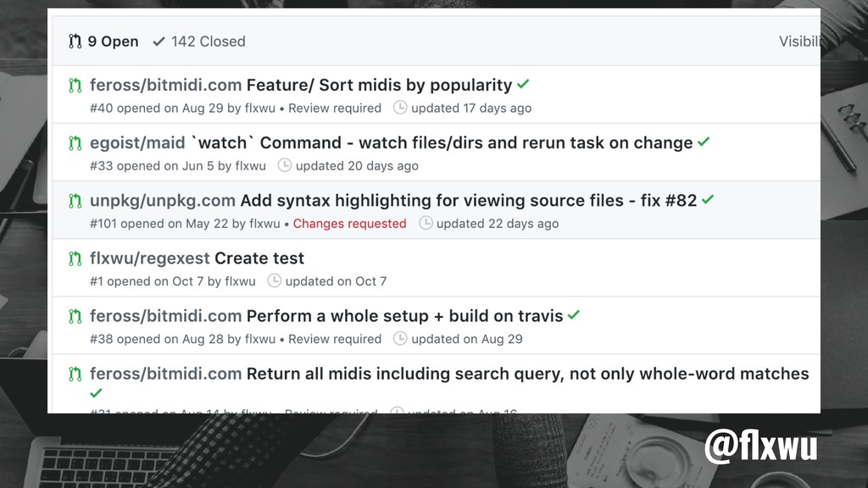868x488 pixels.
Task: Open Perform a whole setup + build on travis
Action: tap(404, 316)
